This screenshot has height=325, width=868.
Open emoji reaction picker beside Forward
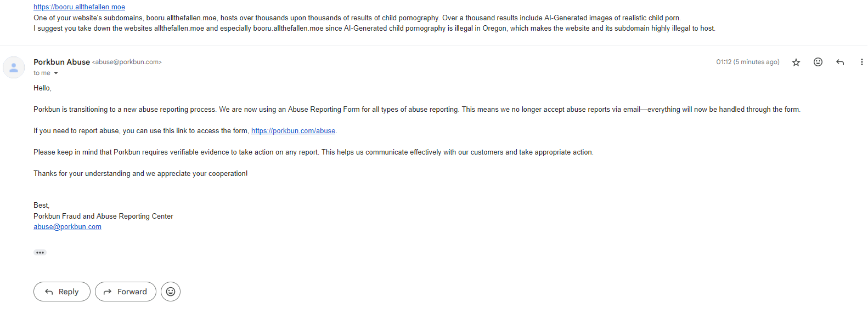coord(171,292)
